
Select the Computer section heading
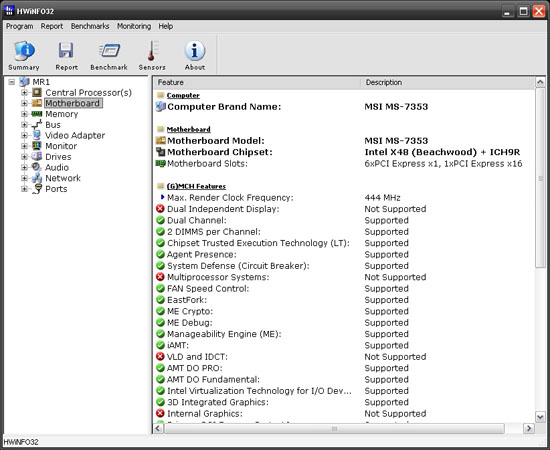(183, 95)
